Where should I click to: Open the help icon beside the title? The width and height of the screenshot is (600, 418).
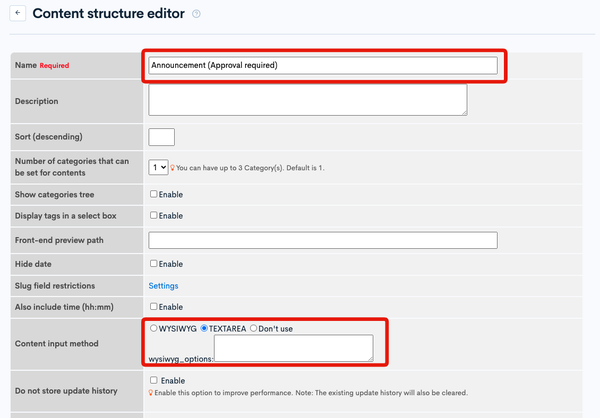click(196, 14)
